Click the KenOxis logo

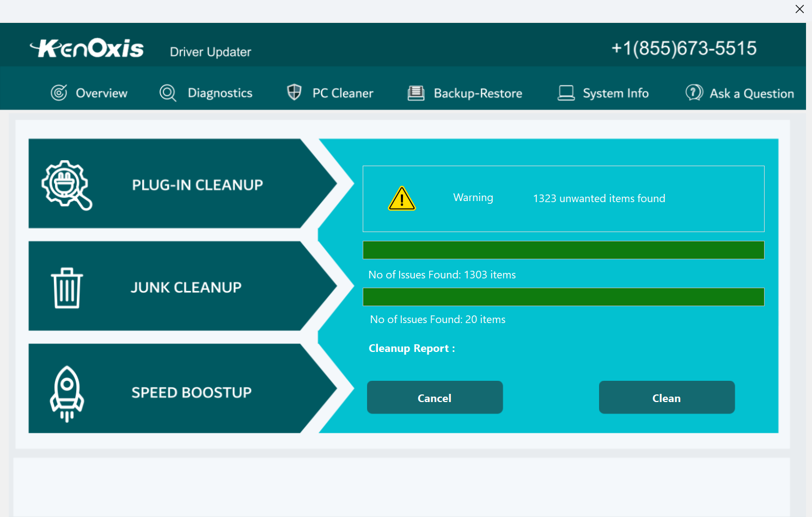[x=87, y=48]
